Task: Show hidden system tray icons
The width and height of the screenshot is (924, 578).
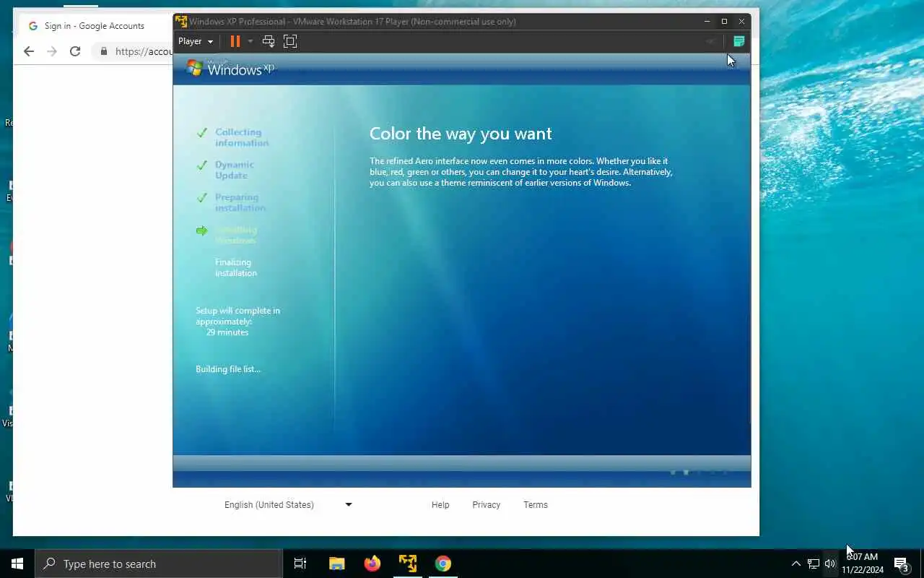Action: pos(796,564)
